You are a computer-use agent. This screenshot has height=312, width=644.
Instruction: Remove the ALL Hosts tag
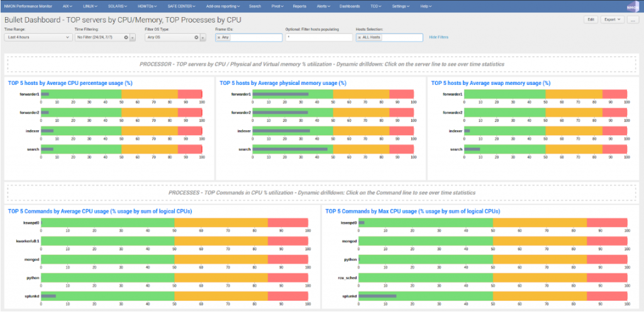tap(359, 38)
